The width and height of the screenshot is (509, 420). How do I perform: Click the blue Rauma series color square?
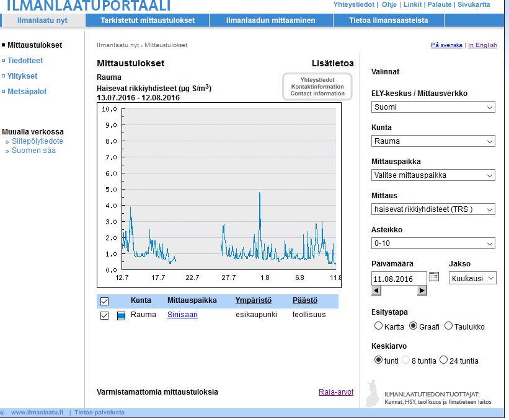121,315
